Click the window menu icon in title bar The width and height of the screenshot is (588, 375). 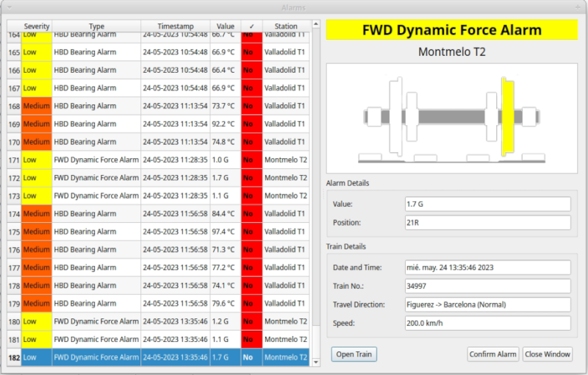[x=10, y=7]
